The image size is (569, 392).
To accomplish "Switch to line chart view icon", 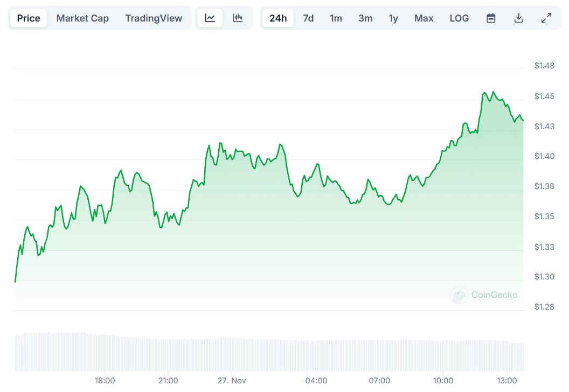I will click(x=210, y=18).
